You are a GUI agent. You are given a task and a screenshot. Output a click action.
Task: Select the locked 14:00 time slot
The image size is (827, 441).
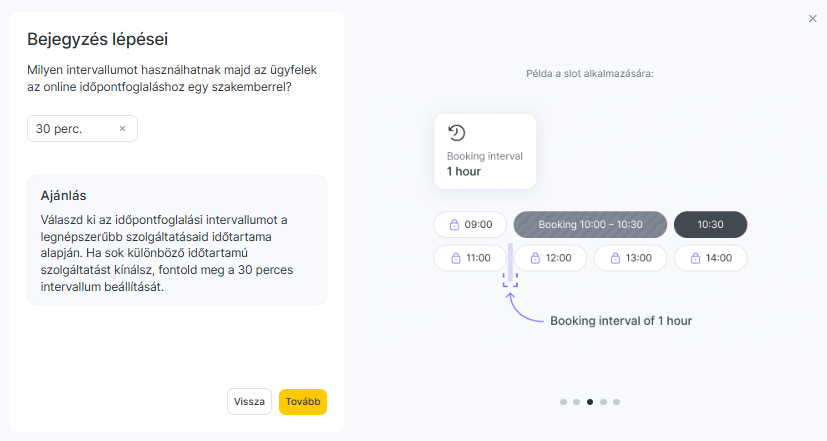point(710,258)
